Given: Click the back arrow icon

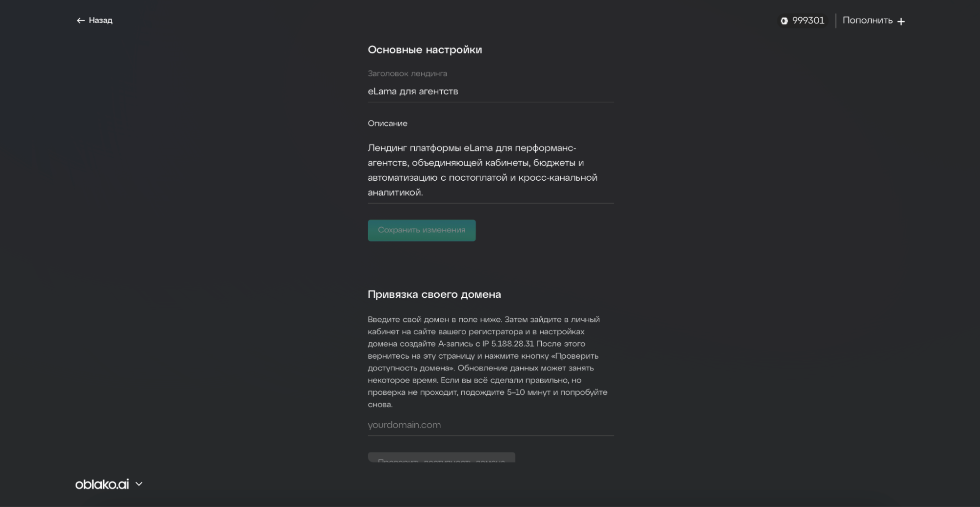Looking at the screenshot, I should pos(80,21).
